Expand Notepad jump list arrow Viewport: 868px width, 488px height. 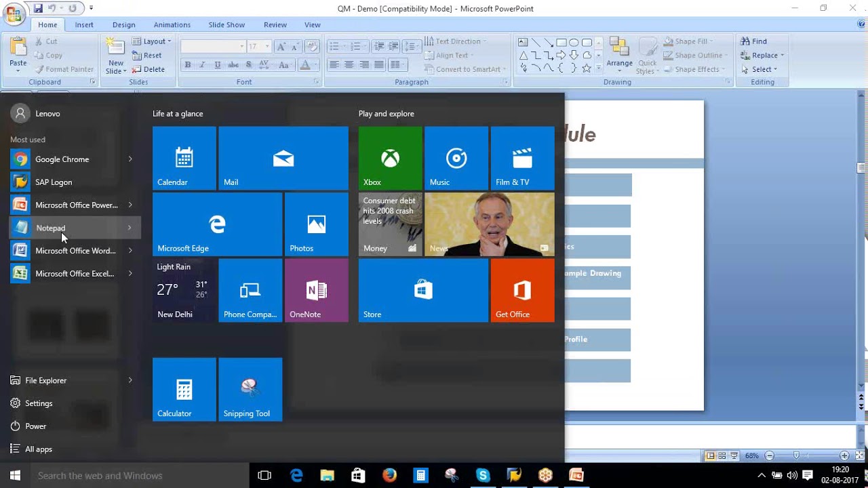130,228
